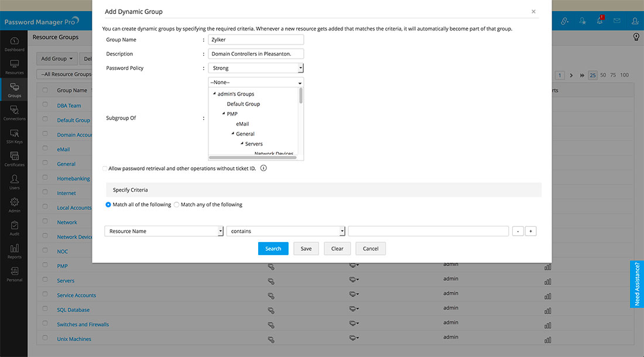Open the 'contains' condition dropdown
Image resolution: width=644 pixels, height=357 pixels.
[286, 231]
